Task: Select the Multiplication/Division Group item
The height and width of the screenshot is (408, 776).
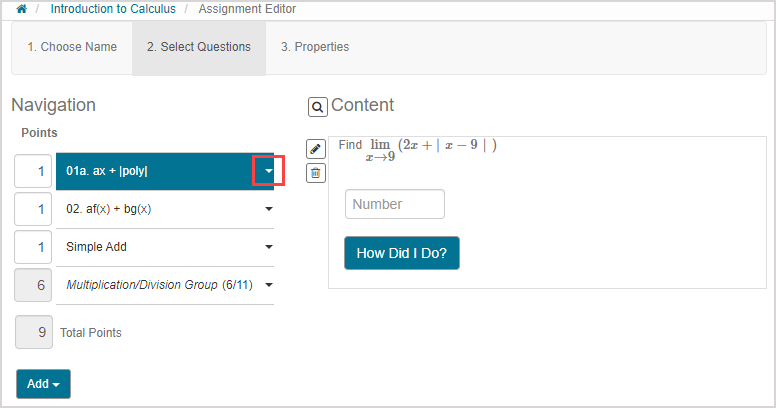Action: (x=150, y=285)
